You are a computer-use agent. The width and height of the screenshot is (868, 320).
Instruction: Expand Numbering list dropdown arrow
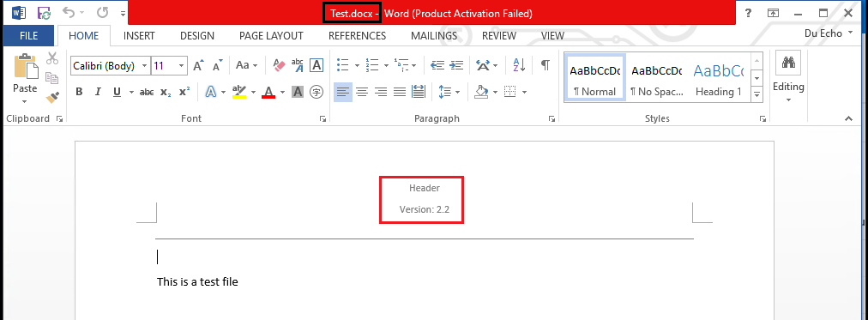coord(386,66)
